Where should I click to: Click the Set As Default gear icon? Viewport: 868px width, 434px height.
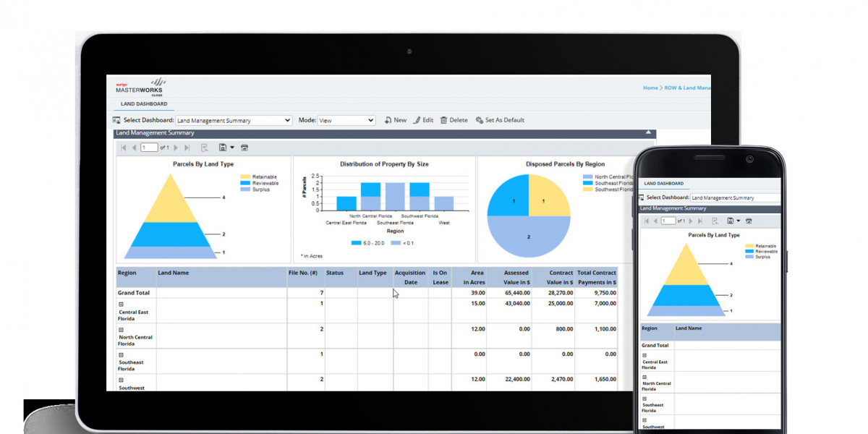[478, 120]
